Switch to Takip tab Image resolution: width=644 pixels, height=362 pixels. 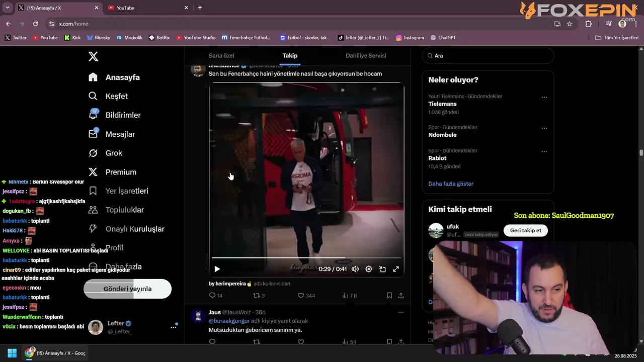[290, 56]
